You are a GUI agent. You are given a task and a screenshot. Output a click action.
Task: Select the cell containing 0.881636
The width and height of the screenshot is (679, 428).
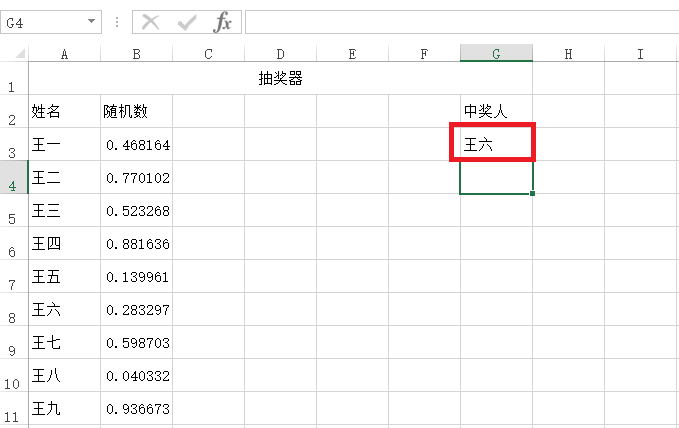(x=136, y=243)
